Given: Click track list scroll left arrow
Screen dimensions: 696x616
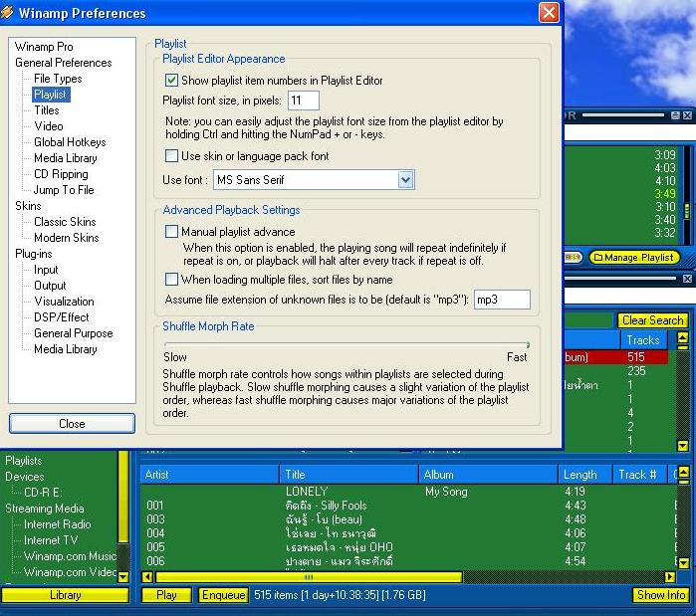Looking at the screenshot, I should pyautogui.click(x=147, y=577).
